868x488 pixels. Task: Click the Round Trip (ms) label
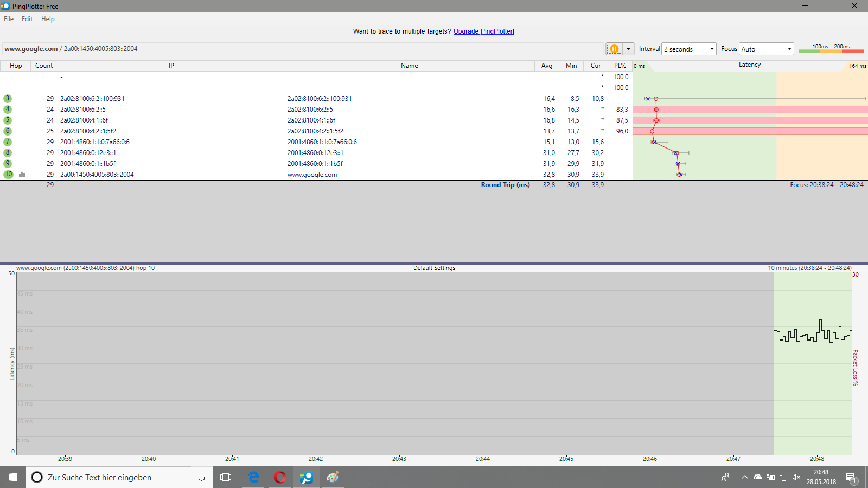coord(505,185)
